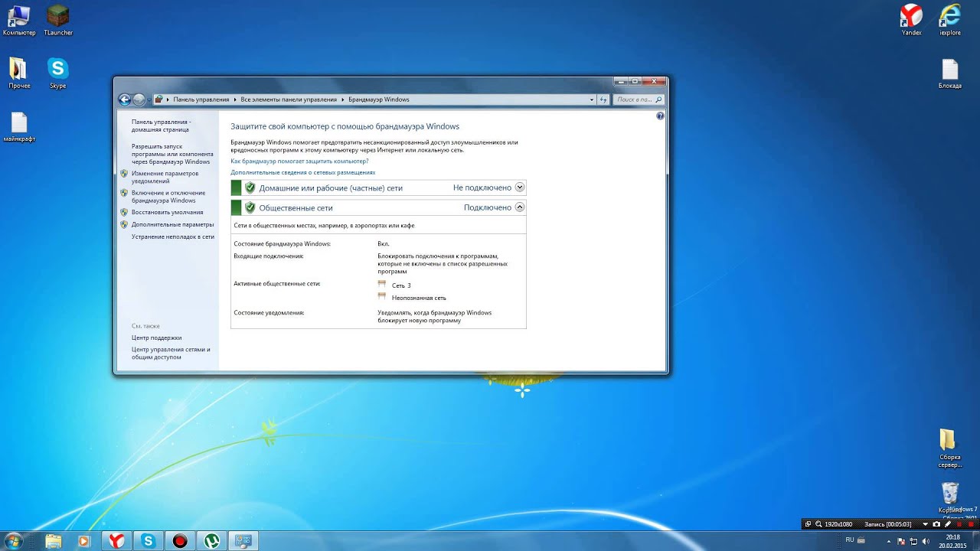Click Как брандмауэр помогает защитить компьютер link
Screen dimensions: 980x551
click(299, 161)
